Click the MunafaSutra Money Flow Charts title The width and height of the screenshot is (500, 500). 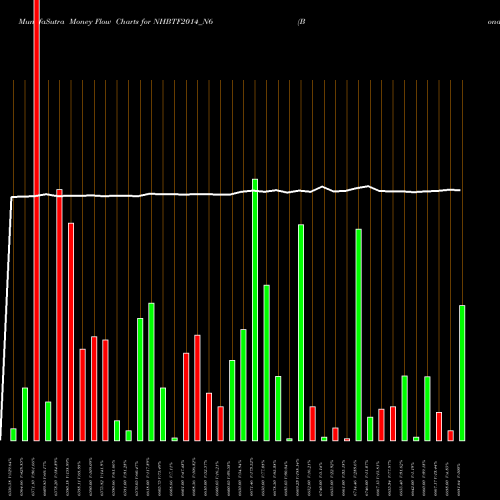pos(116,22)
